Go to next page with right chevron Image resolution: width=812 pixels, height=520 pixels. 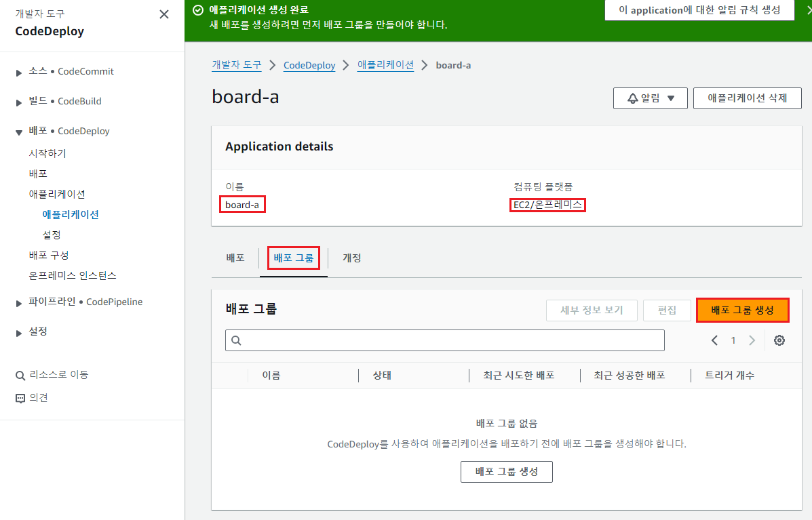pyautogui.click(x=752, y=340)
